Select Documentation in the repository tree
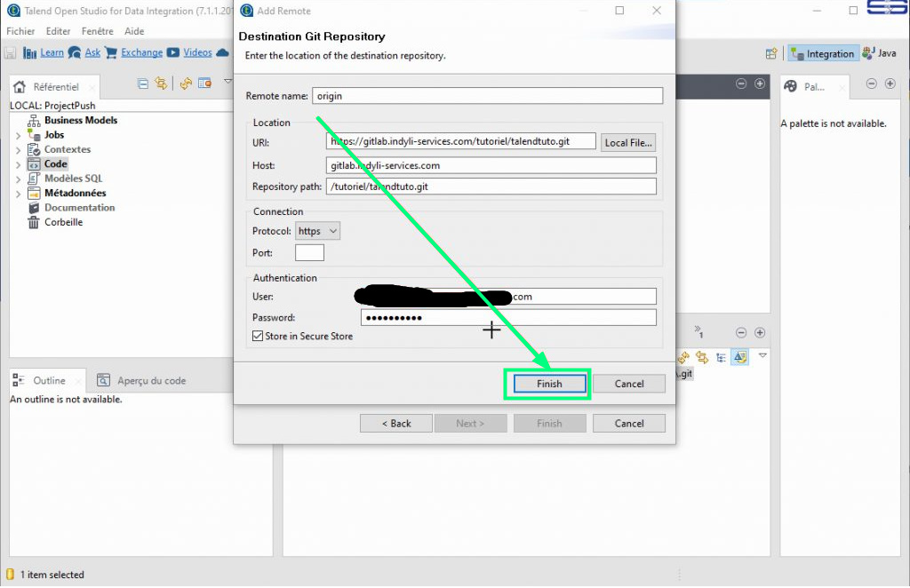Image resolution: width=910 pixels, height=588 pixels. tap(79, 208)
